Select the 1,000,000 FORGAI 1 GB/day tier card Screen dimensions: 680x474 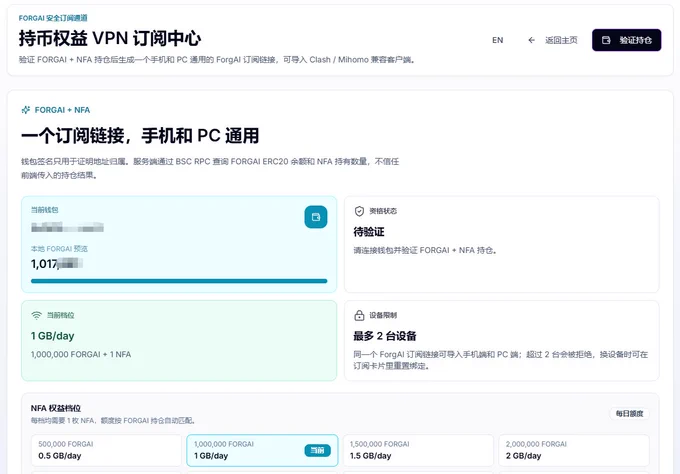[x=262, y=450]
